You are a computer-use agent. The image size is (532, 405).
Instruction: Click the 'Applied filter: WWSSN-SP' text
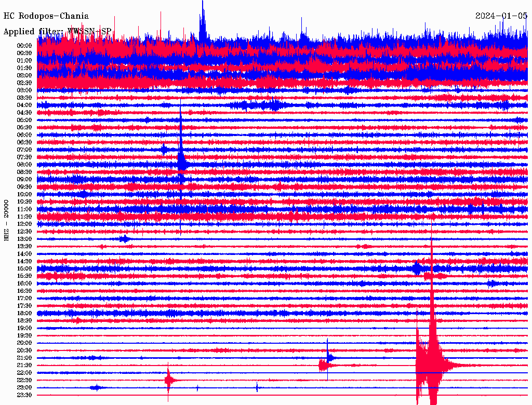coord(57,31)
